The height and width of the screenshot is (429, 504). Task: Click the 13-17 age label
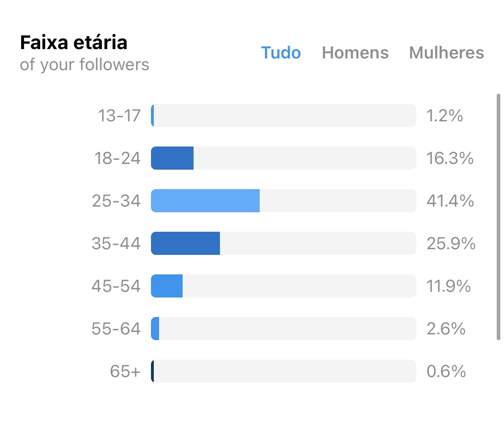pyautogui.click(x=119, y=116)
